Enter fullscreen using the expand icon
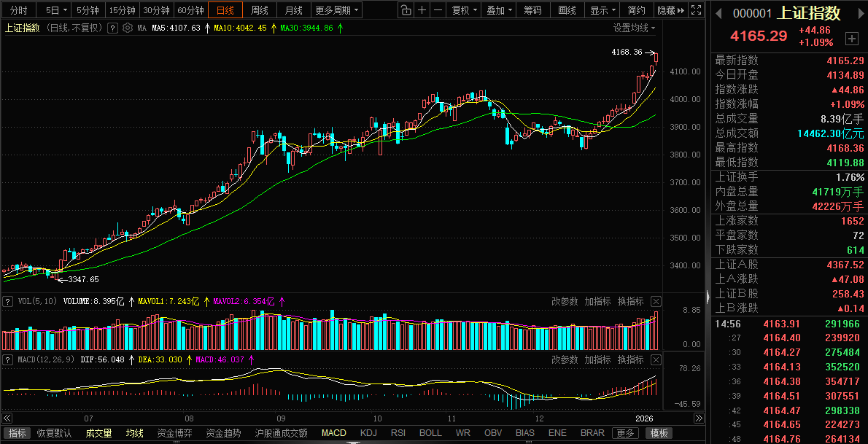868x444 pixels. tap(697, 10)
